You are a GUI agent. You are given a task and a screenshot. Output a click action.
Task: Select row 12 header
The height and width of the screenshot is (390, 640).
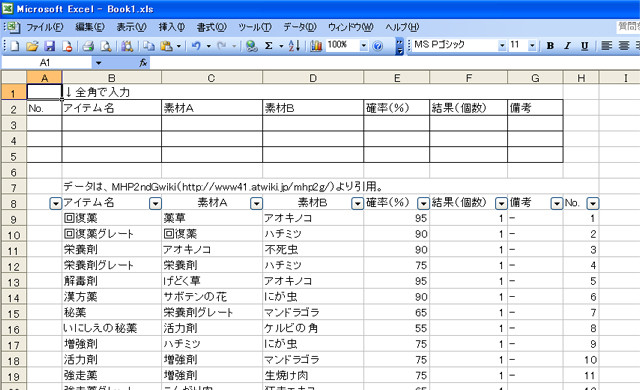13,266
